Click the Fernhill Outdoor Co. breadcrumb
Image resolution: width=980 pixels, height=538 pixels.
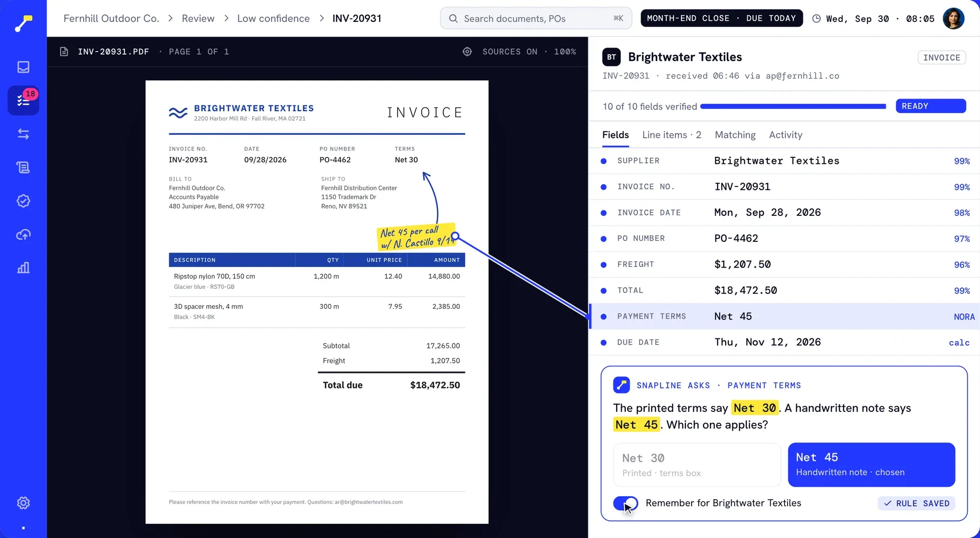pos(111,18)
